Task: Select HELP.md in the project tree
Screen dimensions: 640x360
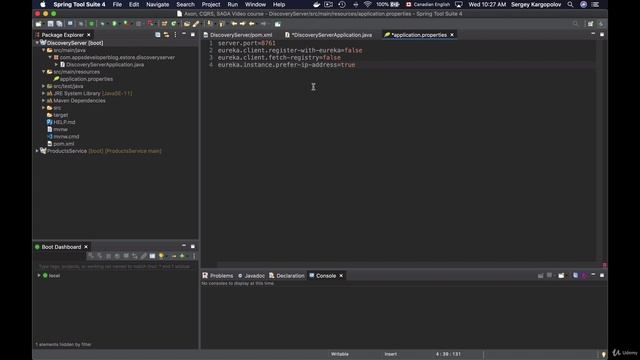Action: pos(64,122)
